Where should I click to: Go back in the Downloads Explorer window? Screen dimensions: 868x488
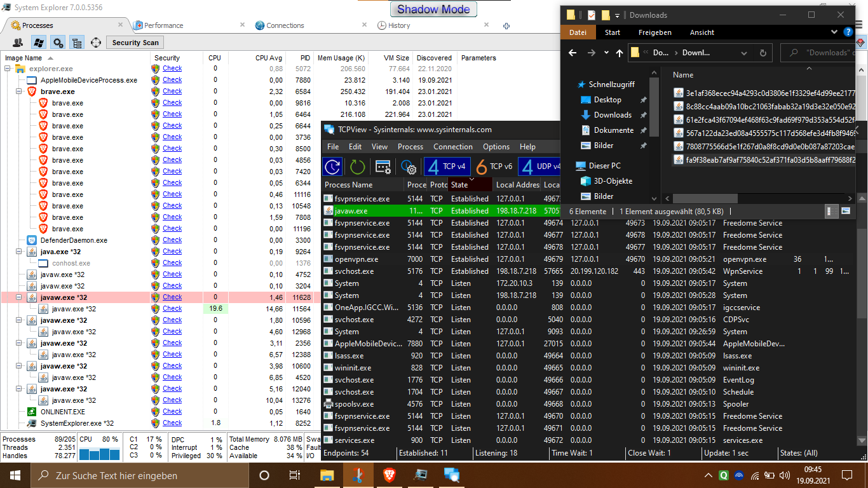coord(573,53)
